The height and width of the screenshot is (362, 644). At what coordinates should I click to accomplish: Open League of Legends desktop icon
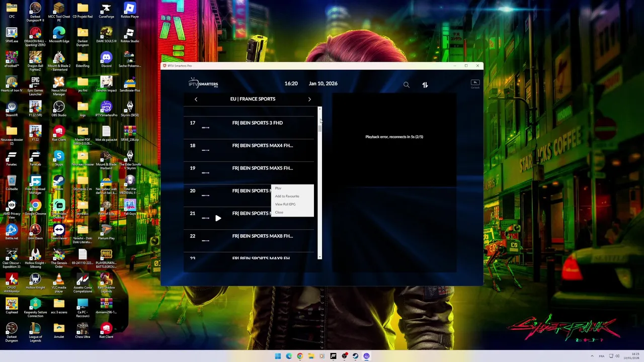tap(35, 332)
